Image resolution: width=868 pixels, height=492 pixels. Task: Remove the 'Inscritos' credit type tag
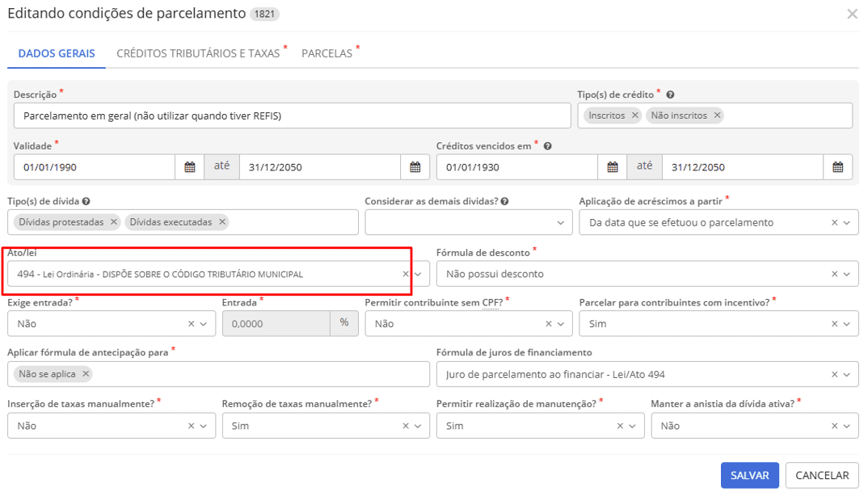pos(635,116)
